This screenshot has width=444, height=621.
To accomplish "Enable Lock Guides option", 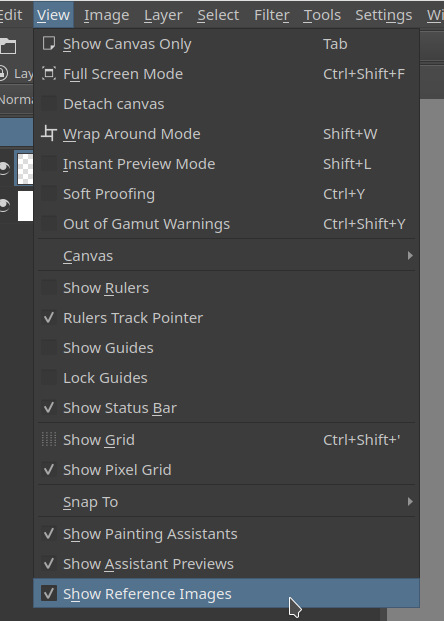I will click(49, 378).
